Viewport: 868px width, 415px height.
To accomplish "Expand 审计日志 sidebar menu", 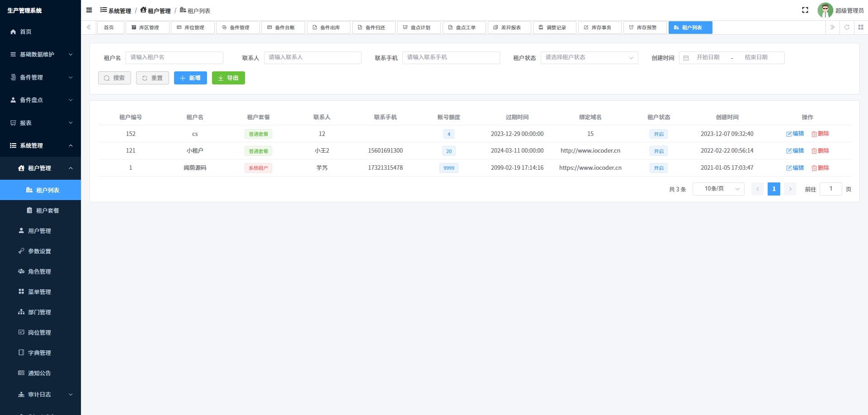I will click(40, 394).
